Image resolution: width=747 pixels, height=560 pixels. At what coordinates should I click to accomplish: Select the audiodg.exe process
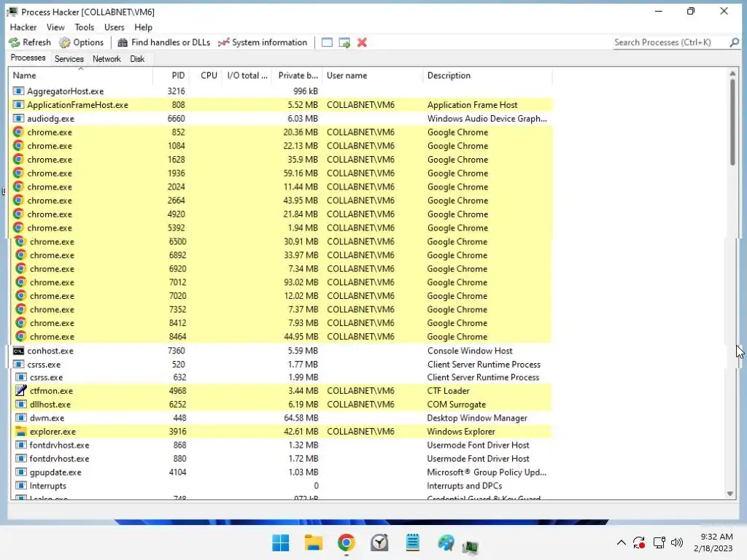click(281, 119)
